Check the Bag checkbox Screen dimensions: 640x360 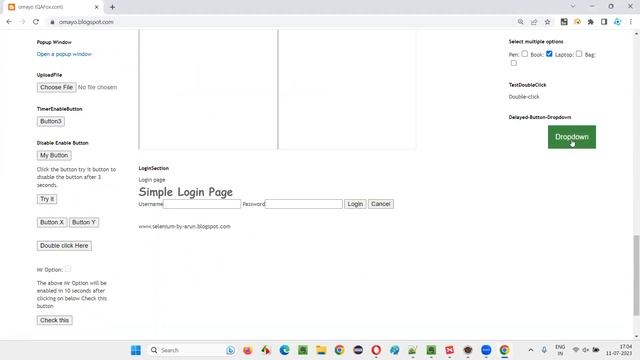tap(513, 63)
